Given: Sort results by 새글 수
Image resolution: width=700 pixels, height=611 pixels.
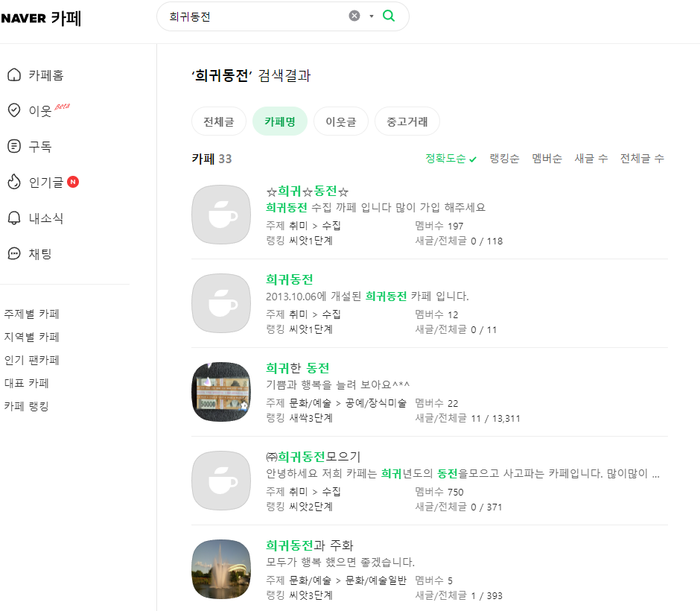Looking at the screenshot, I should point(591,158).
